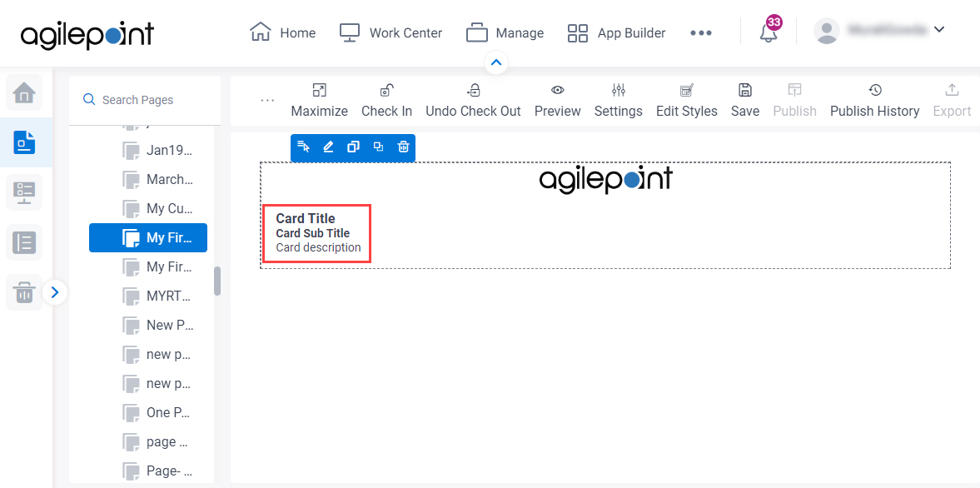Expand the user account dropdown arrow

pos(938,29)
